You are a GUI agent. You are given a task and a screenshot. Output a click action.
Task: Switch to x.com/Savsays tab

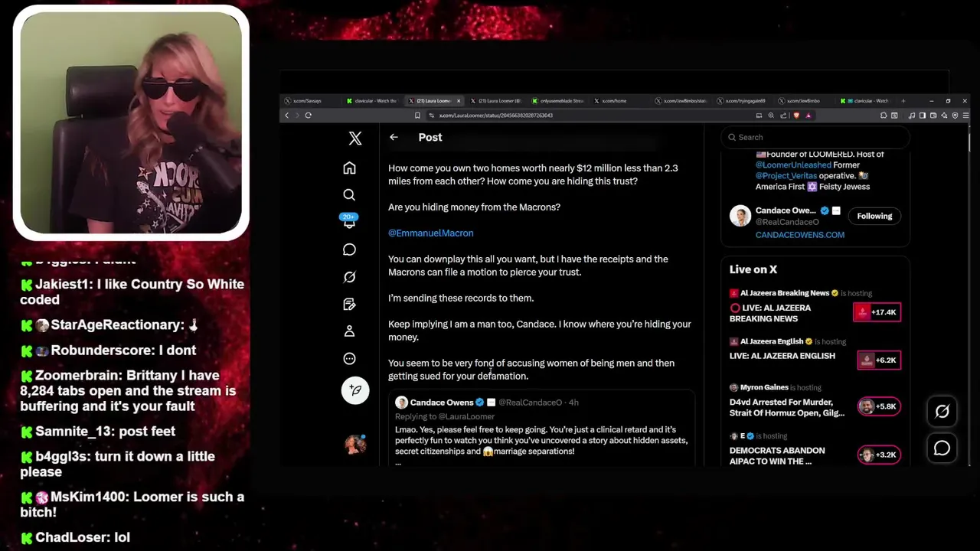pyautogui.click(x=310, y=101)
